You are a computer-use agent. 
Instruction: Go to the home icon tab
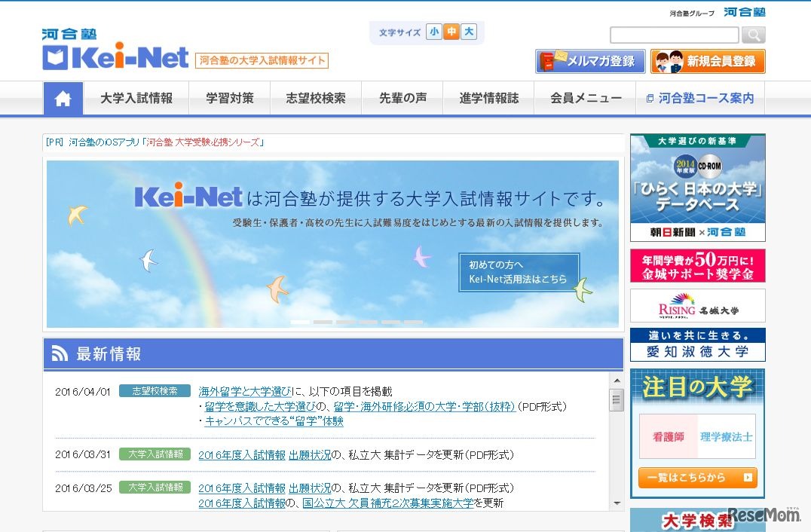point(63,98)
